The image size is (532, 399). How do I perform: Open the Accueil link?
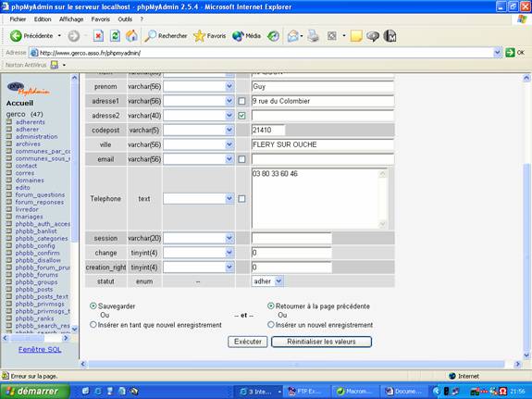point(19,104)
